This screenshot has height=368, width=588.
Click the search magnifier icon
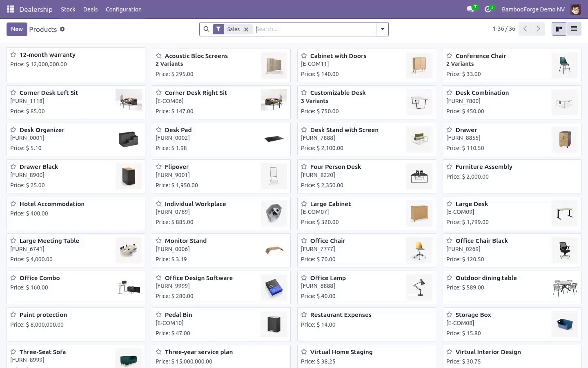point(206,29)
